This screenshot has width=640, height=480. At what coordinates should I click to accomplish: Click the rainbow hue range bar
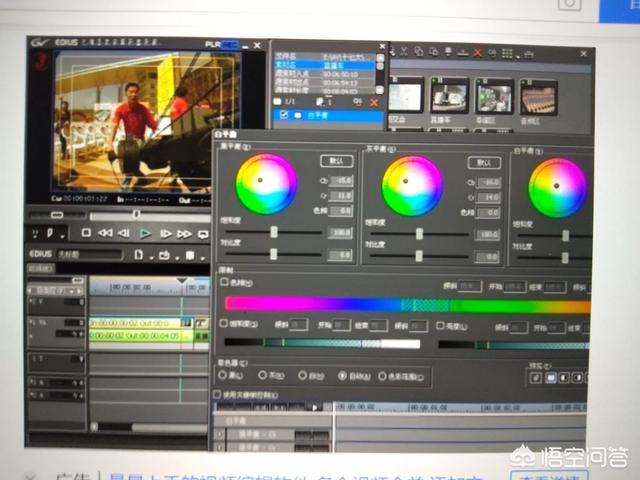coord(407,305)
